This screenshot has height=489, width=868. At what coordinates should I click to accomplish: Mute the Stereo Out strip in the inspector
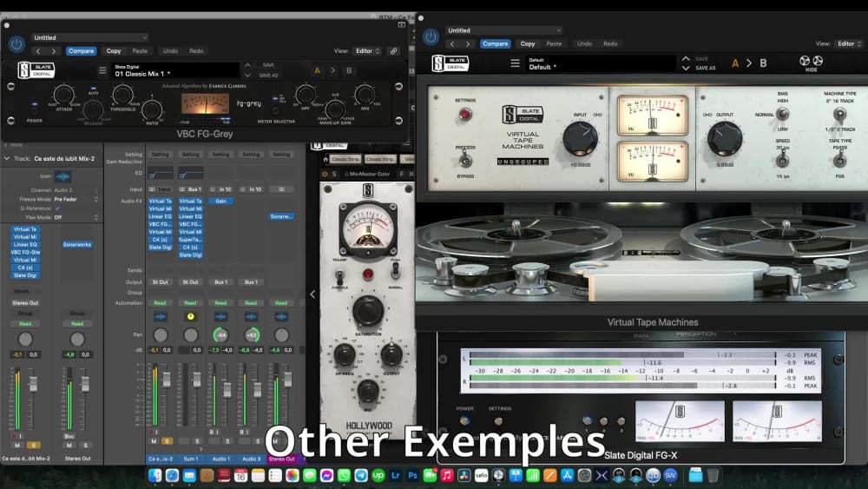pos(69,446)
